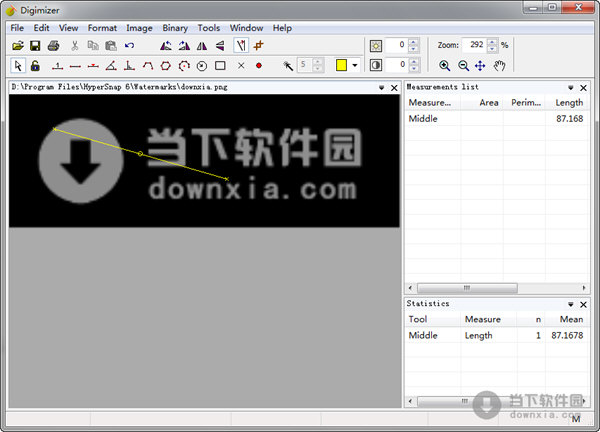Rotate image right tool
Viewport: 600px width, 432px height.
pos(184,46)
